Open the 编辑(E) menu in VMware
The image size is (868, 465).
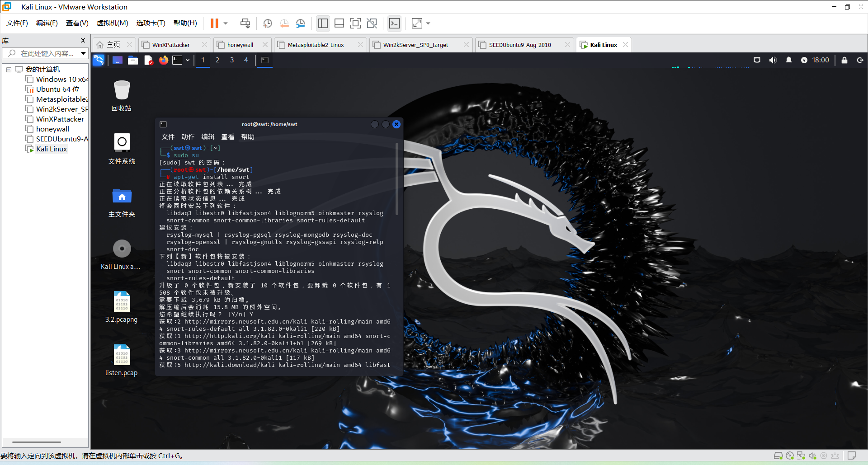point(47,23)
